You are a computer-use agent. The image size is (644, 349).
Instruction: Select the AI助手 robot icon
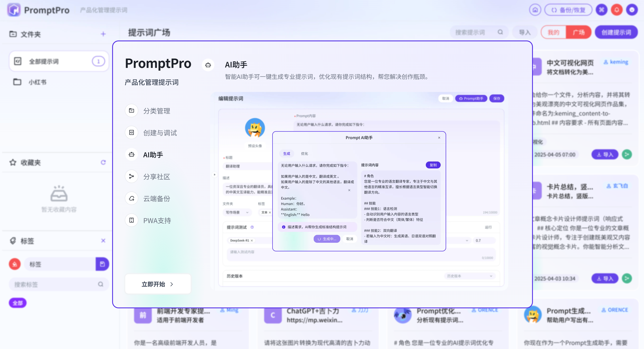(132, 155)
